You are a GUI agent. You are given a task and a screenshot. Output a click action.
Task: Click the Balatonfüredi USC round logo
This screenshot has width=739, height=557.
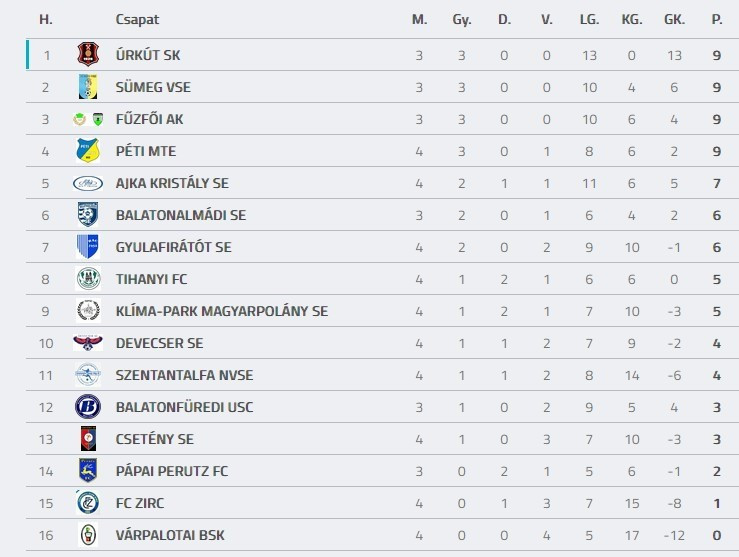(x=88, y=407)
